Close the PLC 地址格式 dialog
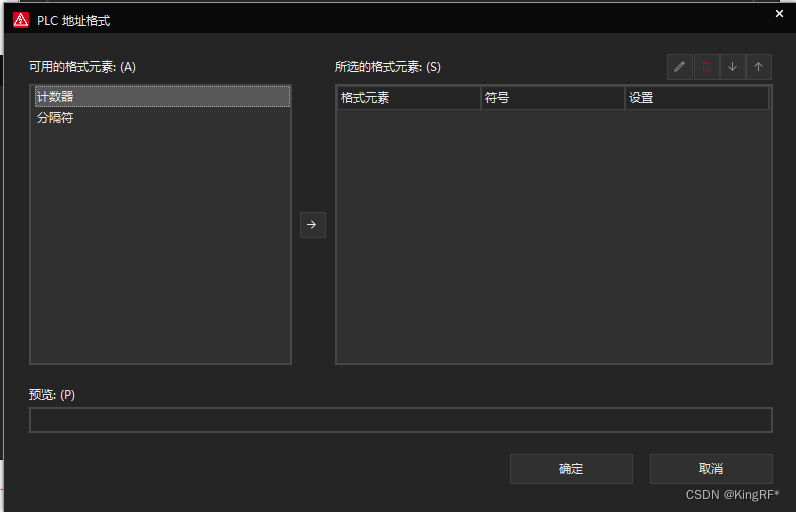The height and width of the screenshot is (512, 796). pos(779,14)
